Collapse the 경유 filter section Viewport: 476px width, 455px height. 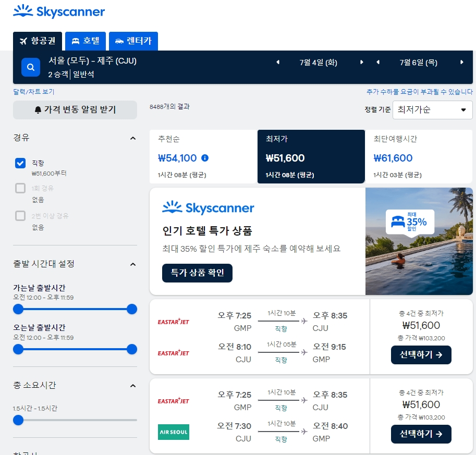(134, 138)
